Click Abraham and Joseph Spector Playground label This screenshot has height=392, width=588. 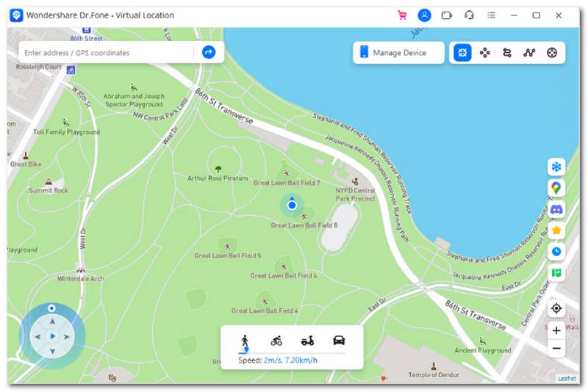pos(134,101)
